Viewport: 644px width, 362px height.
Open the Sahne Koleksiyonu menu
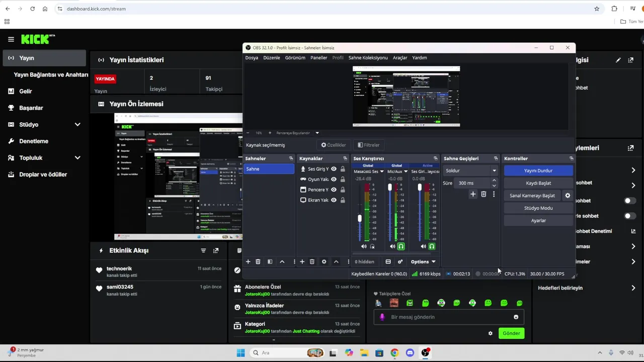click(368, 58)
